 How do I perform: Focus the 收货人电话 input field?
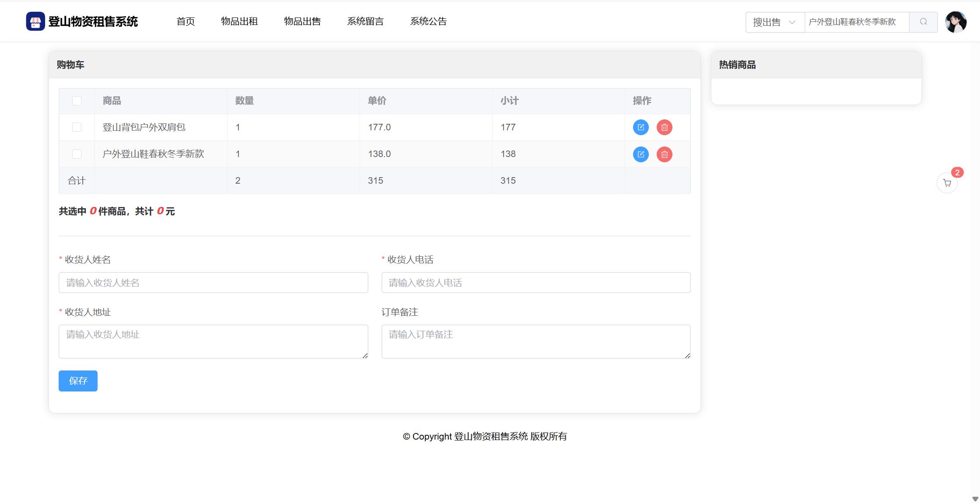535,283
